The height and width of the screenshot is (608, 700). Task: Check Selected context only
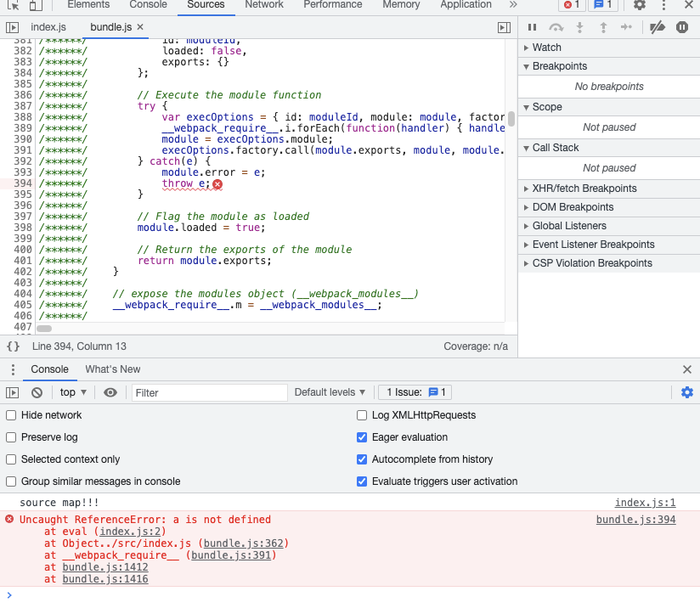[x=11, y=459]
